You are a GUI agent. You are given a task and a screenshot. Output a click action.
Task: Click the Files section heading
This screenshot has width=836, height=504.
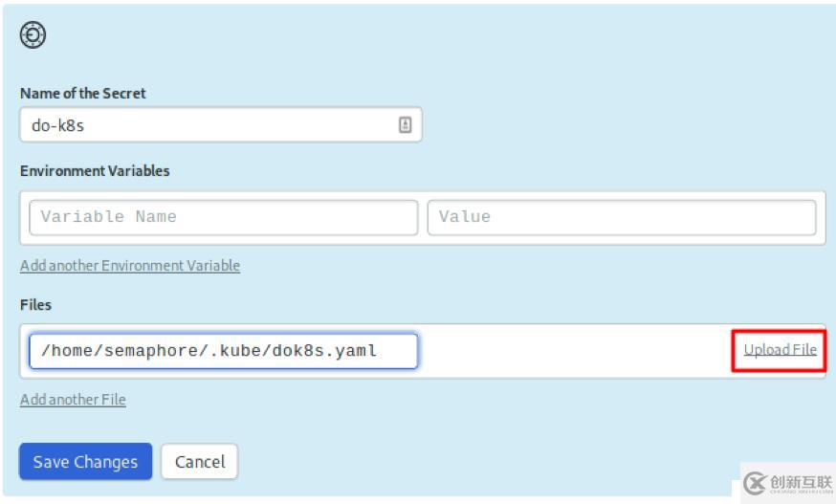(35, 305)
